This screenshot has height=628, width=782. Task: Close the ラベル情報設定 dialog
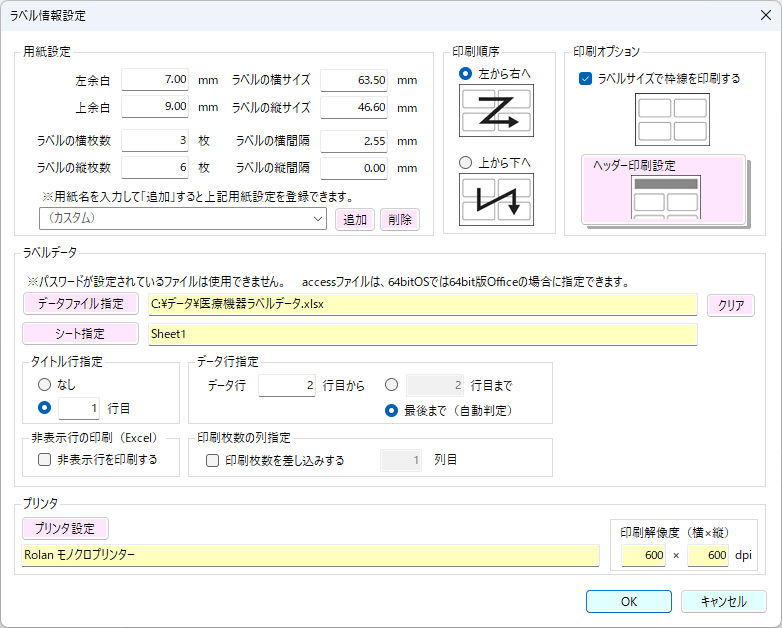coord(766,15)
